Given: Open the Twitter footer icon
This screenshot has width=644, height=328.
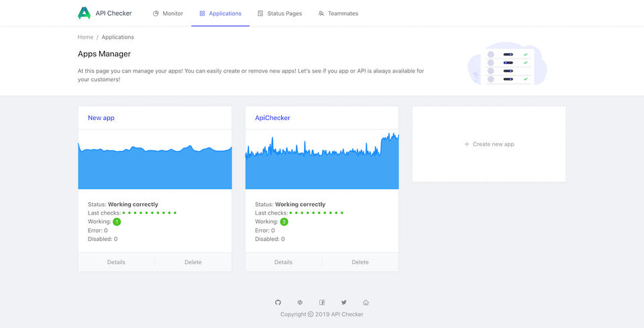Looking at the screenshot, I should point(344,303).
